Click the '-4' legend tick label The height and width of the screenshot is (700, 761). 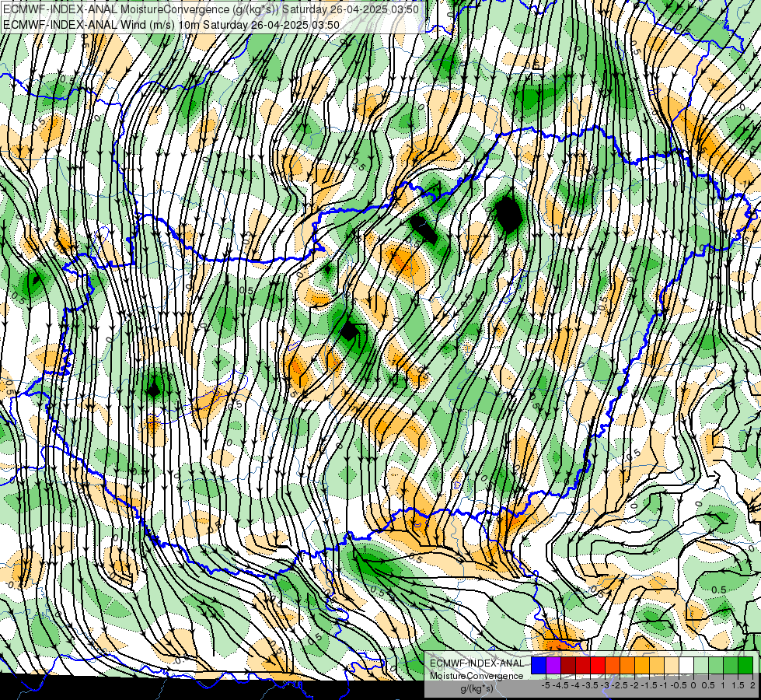[575, 685]
